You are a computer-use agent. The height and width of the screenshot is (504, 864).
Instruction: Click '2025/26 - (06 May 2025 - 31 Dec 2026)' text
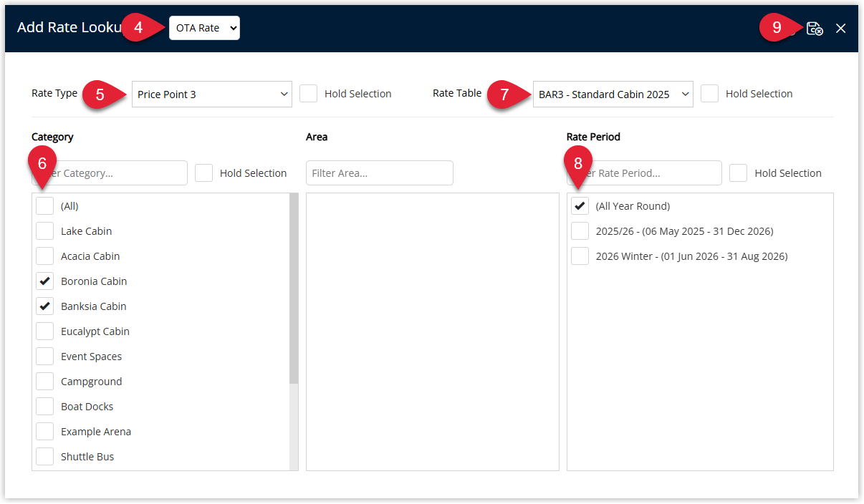pos(685,231)
